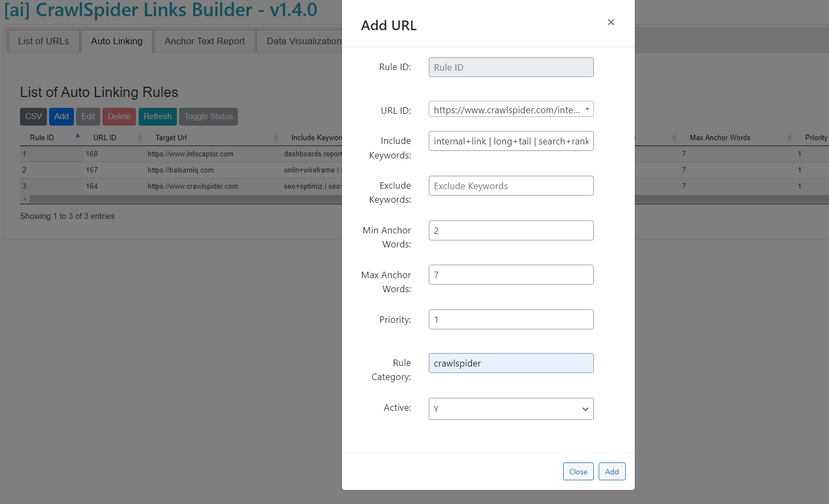The height and width of the screenshot is (504, 829).
Task: Export rules using the CSV button
Action: click(x=33, y=116)
